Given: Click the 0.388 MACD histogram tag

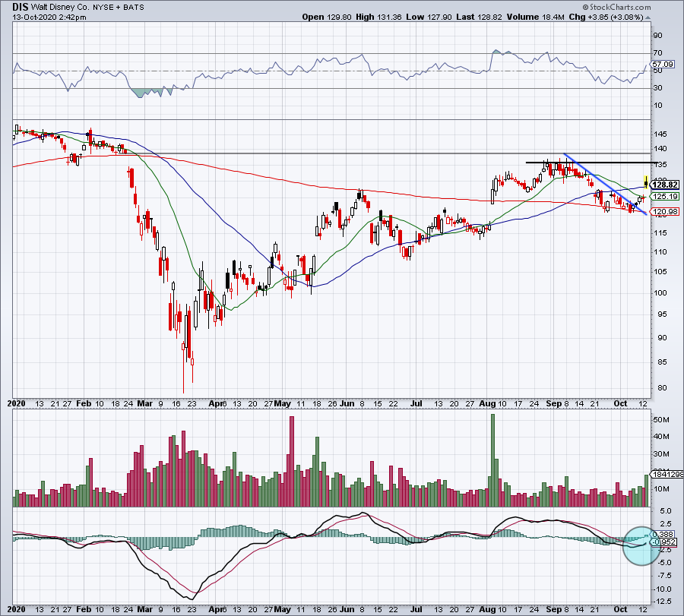Looking at the screenshot, I should pos(663,535).
